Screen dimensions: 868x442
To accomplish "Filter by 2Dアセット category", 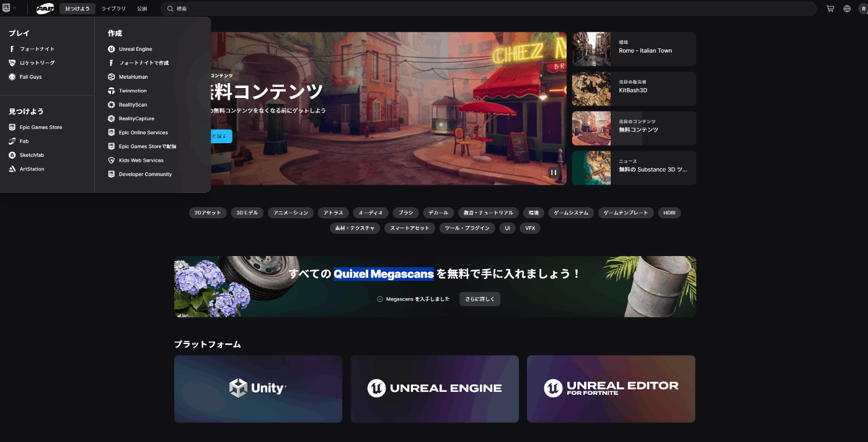I will coord(208,213).
